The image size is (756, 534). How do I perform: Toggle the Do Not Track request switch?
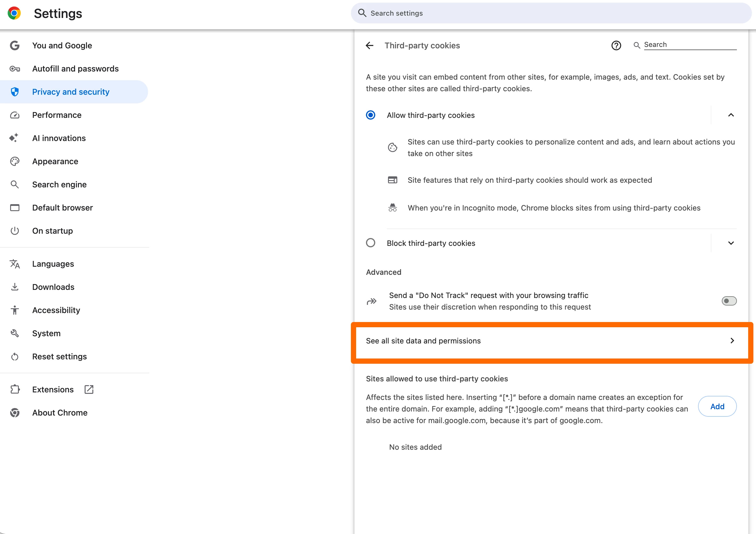(x=729, y=301)
